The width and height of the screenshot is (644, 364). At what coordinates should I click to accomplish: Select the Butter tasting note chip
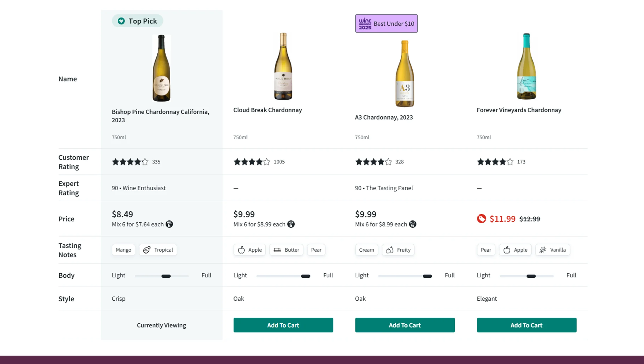(286, 250)
